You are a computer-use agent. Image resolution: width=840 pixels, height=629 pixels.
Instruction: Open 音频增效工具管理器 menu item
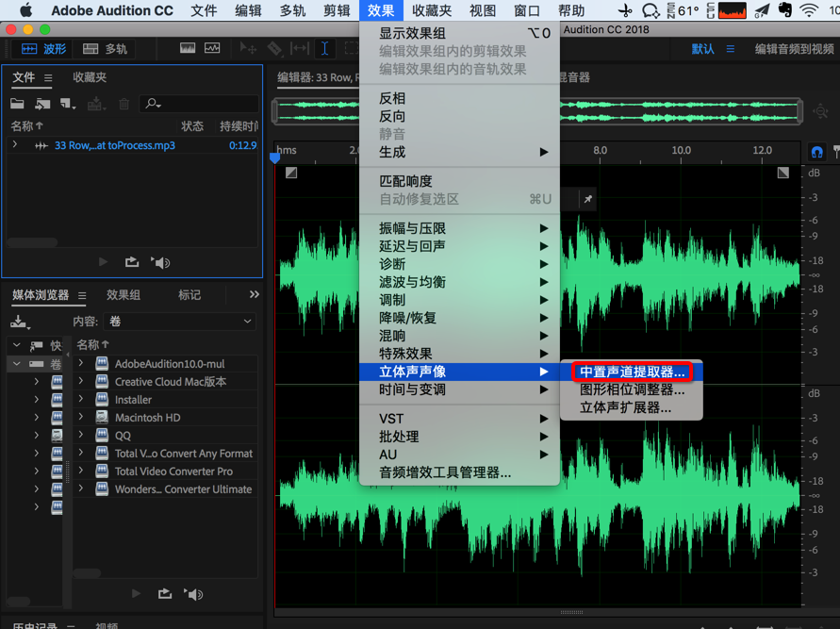[x=460, y=472]
